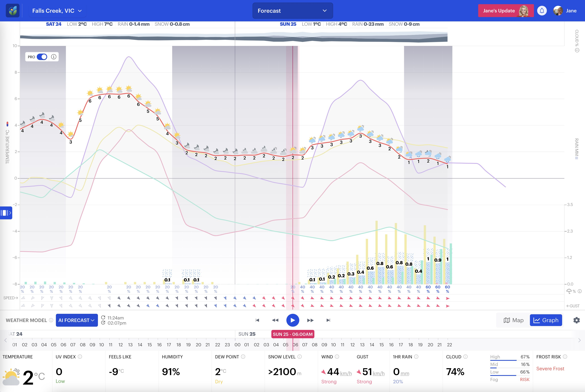Click the Weather Model info icon
Viewport: 585px width, 392px height.
click(51, 320)
